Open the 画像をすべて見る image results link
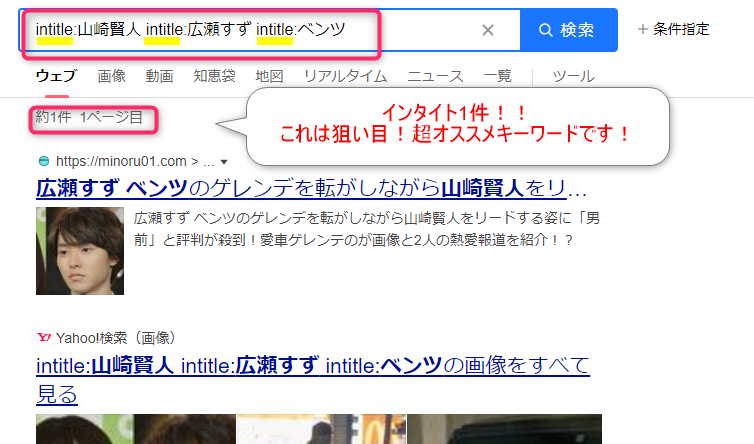 (x=312, y=376)
